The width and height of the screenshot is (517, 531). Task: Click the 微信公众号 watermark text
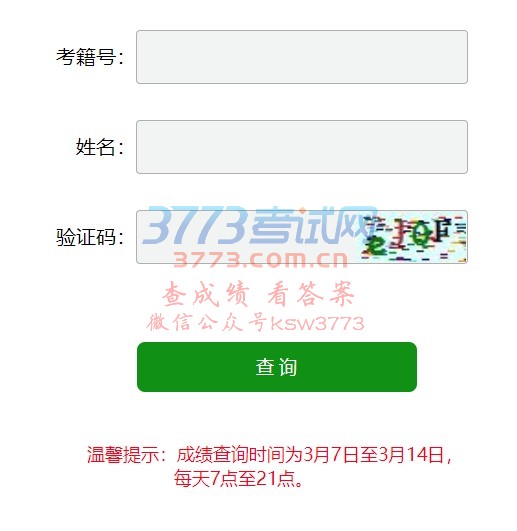click(206, 323)
